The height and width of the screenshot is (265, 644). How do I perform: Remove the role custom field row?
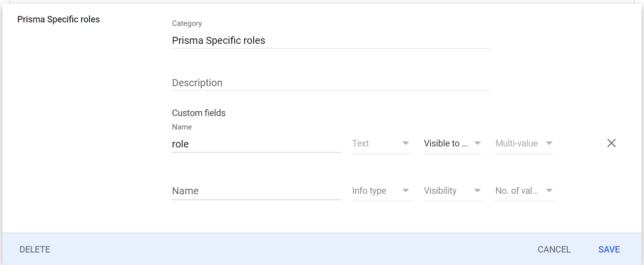[611, 143]
